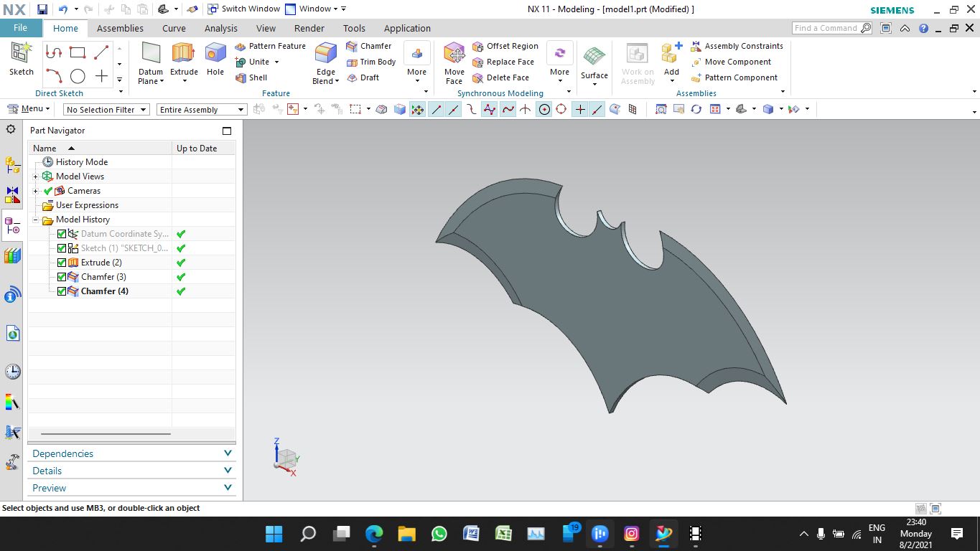Click the Find a Command search box
The image size is (980, 551).
pyautogui.click(x=832, y=28)
